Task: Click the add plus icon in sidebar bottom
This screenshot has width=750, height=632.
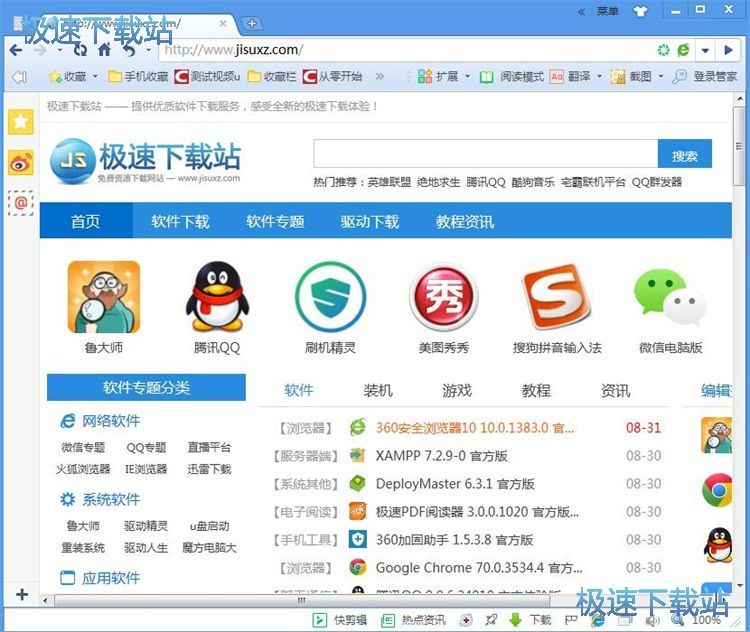Action: coord(22,594)
